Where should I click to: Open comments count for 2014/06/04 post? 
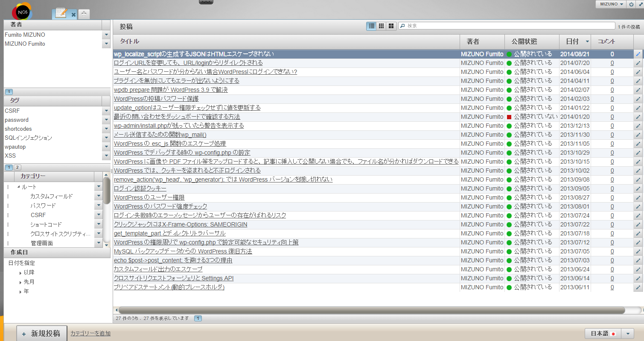612,72
